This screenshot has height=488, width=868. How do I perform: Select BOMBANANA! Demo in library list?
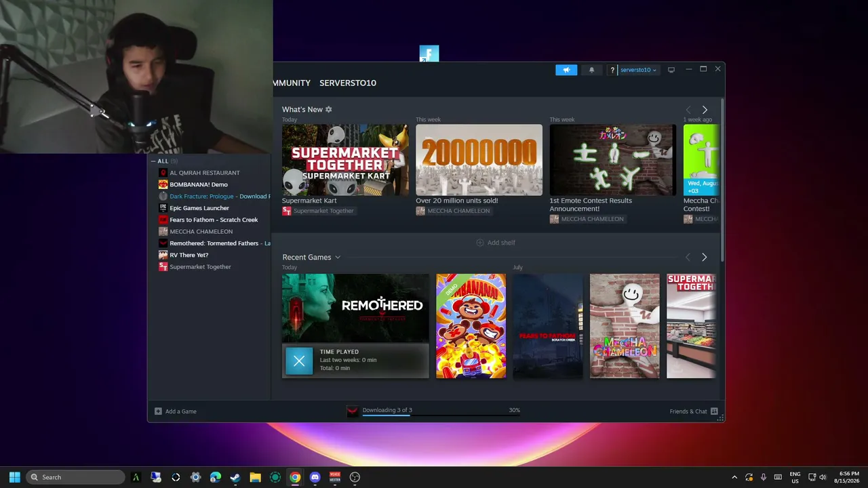199,184
